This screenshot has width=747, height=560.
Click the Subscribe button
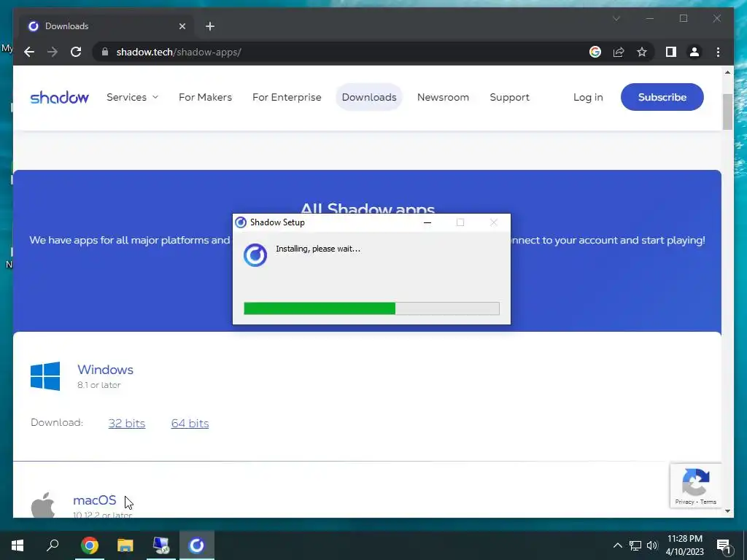662,97
